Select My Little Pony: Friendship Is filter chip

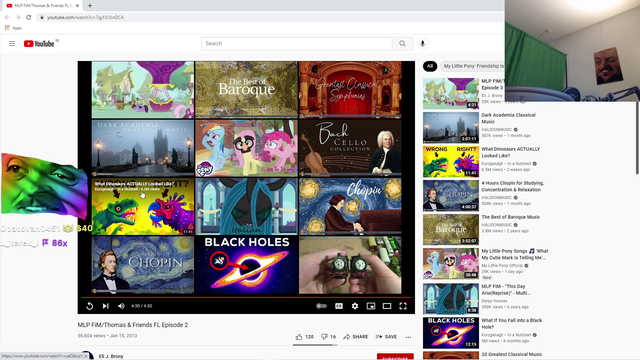472,66
